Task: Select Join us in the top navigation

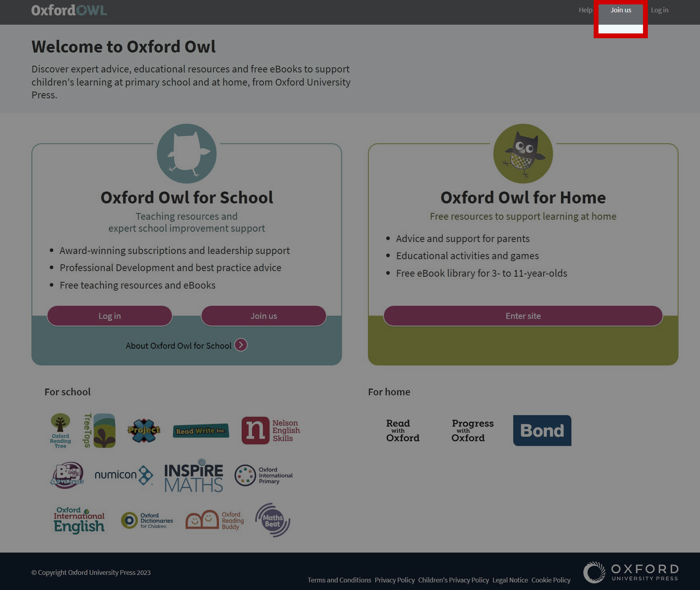Action: (x=621, y=10)
